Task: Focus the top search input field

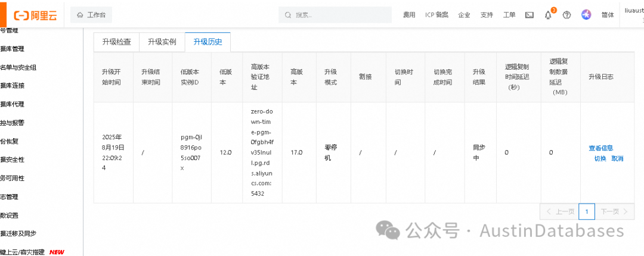Action: (x=335, y=15)
